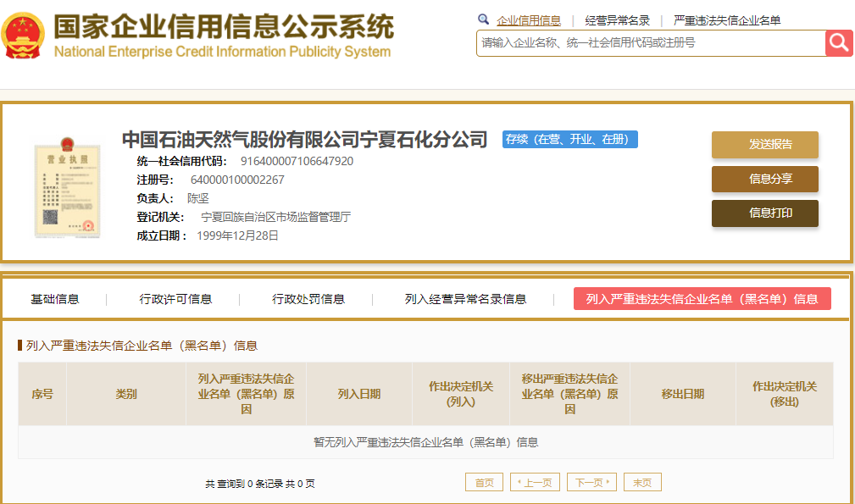Screen dimensions: 855x504
Task: Click the registration authority 宁夏回族自治区市场监督管理厅
Action: (x=276, y=217)
